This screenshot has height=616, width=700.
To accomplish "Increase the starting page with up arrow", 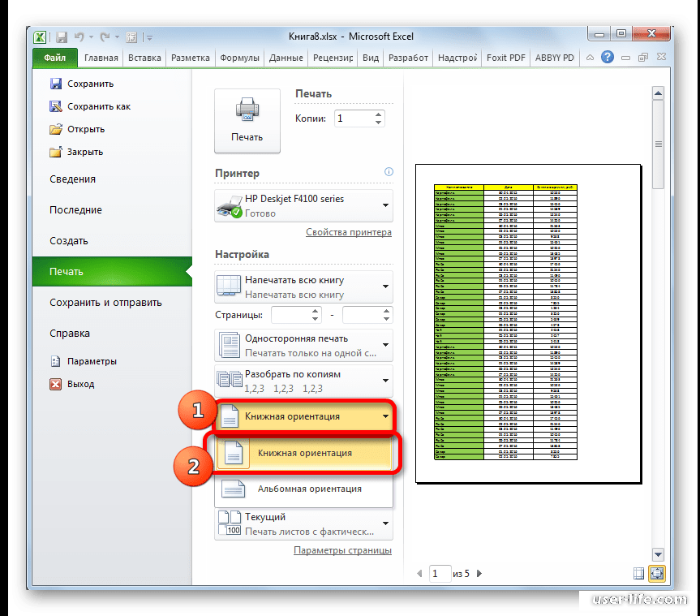I will click(x=316, y=311).
